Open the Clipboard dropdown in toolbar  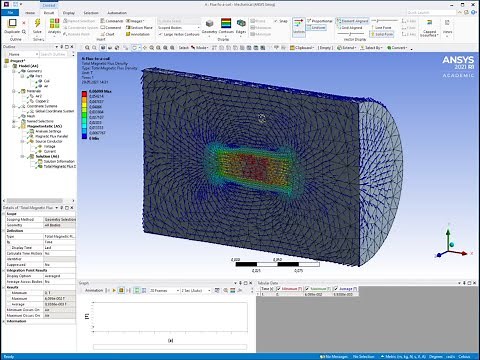point(301,48)
